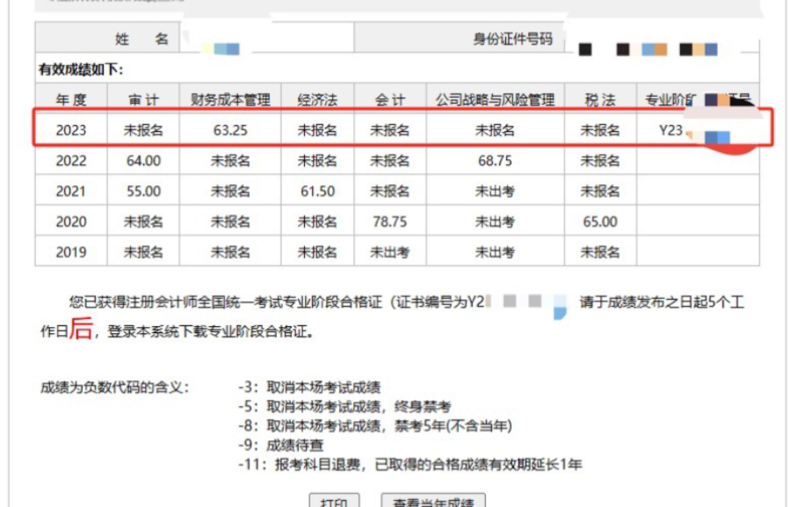The height and width of the screenshot is (507, 812).
Task: Click 未报名 in the 2020 经济法 cell
Action: pyautogui.click(x=317, y=221)
